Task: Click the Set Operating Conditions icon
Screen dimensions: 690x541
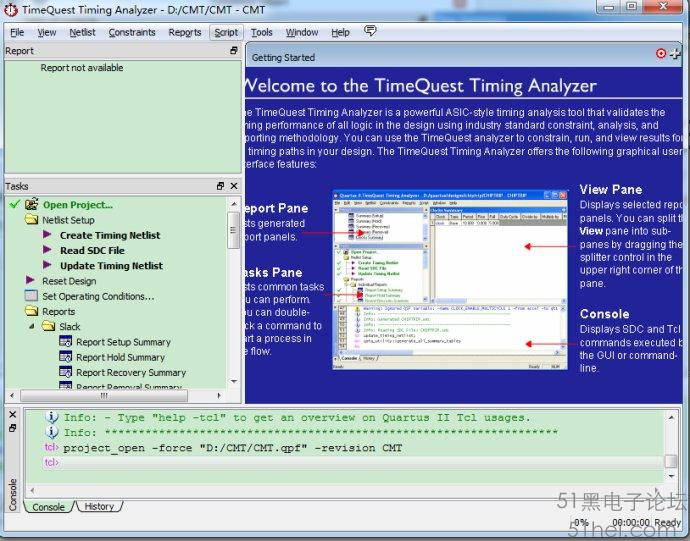Action: point(31,295)
